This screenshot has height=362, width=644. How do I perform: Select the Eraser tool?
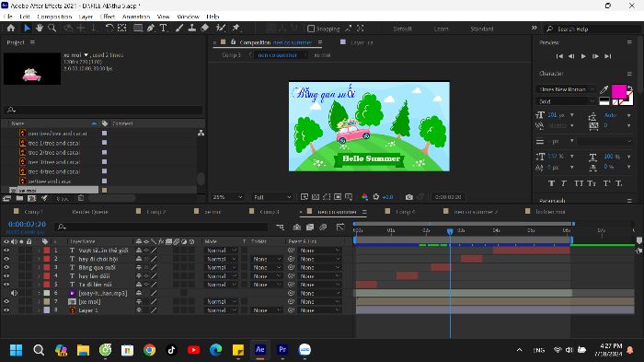click(204, 29)
